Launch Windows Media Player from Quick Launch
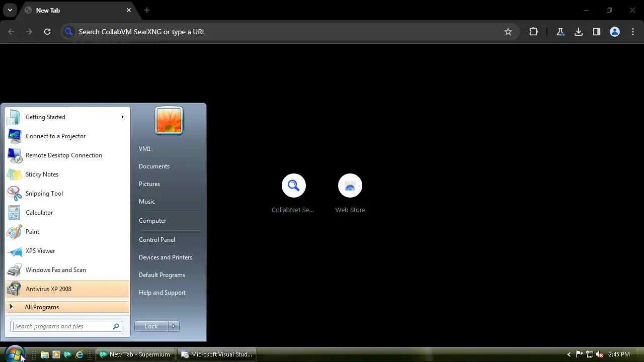Viewport: 644px width, 362px height. pos(56,354)
